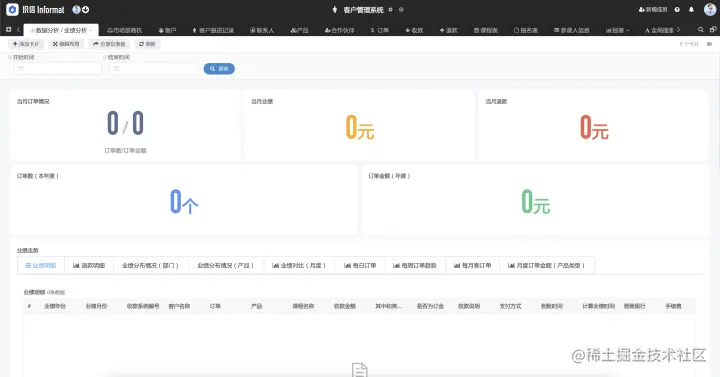Expand the 数据分析 / 业绩分析 tab dropdown arrow
Image resolution: width=720 pixels, height=377 pixels.
[91, 30]
